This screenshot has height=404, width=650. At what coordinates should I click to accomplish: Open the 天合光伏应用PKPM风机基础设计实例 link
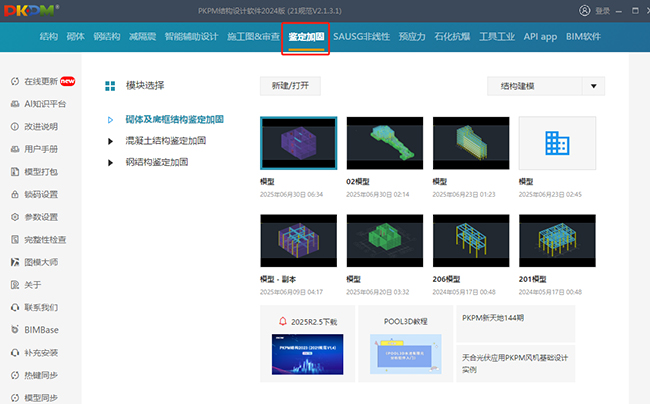[x=516, y=363]
